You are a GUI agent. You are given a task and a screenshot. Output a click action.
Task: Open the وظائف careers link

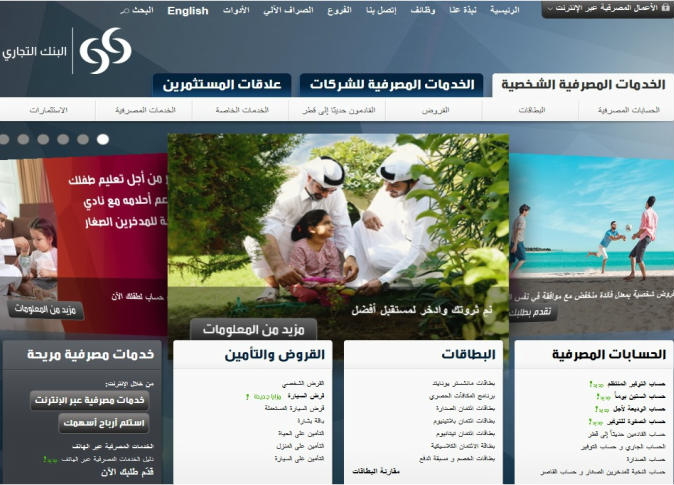tap(423, 10)
